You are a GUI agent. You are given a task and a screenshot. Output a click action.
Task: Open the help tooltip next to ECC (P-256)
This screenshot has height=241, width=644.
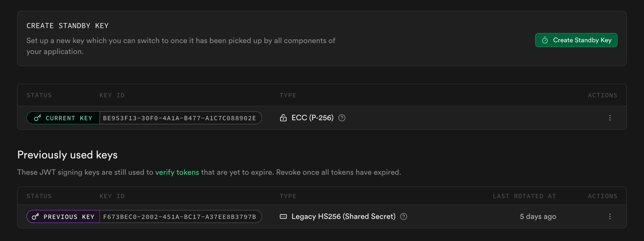click(342, 118)
